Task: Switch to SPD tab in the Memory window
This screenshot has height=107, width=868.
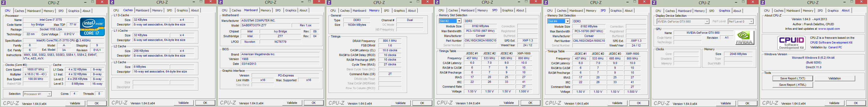Action: 387,10
